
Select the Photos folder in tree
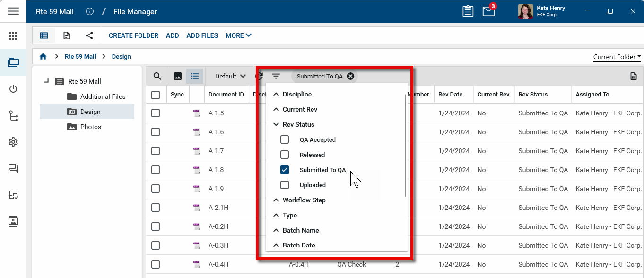(x=90, y=127)
